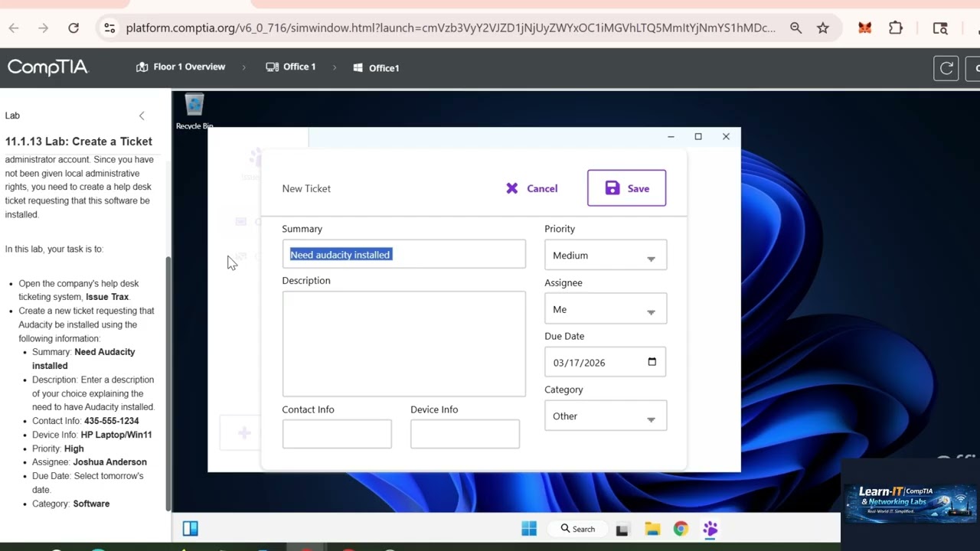Click the browser reload icon
Screen dimensions: 980x551
pyautogui.click(x=73, y=28)
